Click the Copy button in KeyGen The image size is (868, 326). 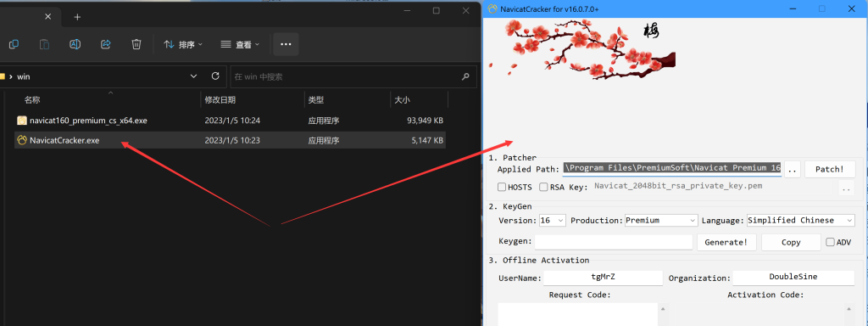pyautogui.click(x=791, y=242)
